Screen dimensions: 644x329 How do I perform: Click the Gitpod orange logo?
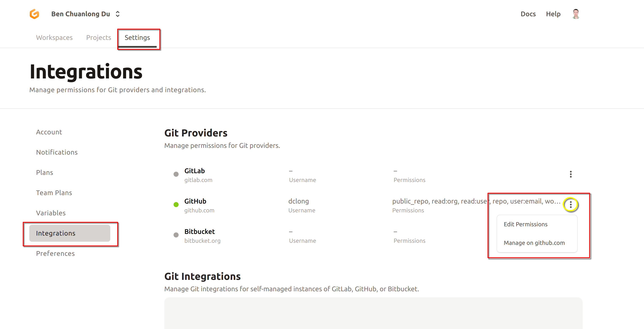click(x=34, y=14)
